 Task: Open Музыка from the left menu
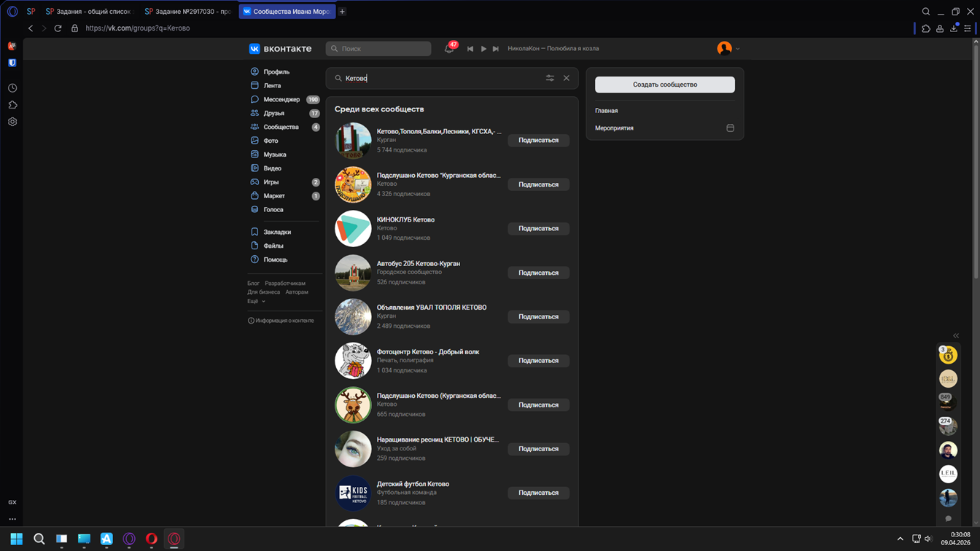[274, 155]
